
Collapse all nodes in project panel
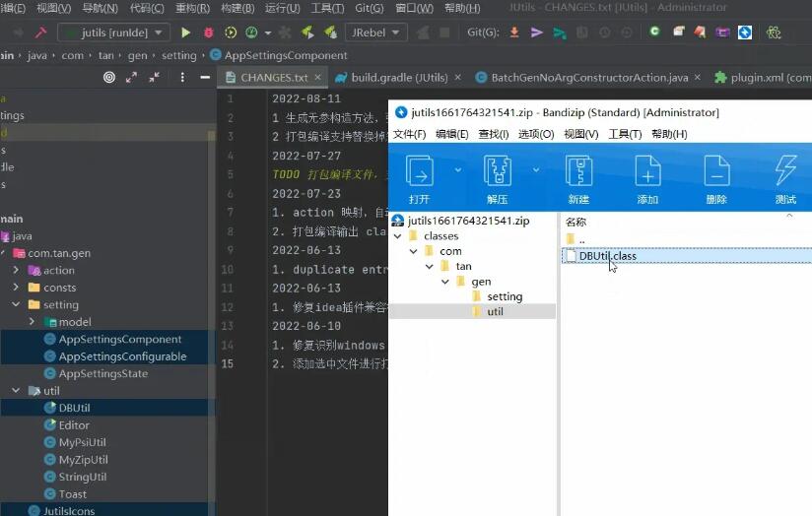click(155, 77)
